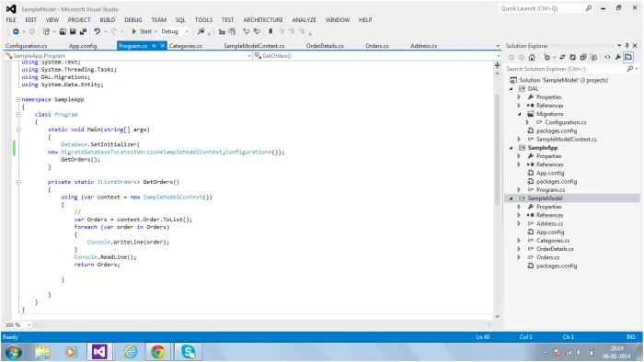Viewport: 644px width, 362px height.
Task: Click the Save toolbar icon
Action: pyautogui.click(x=73, y=31)
